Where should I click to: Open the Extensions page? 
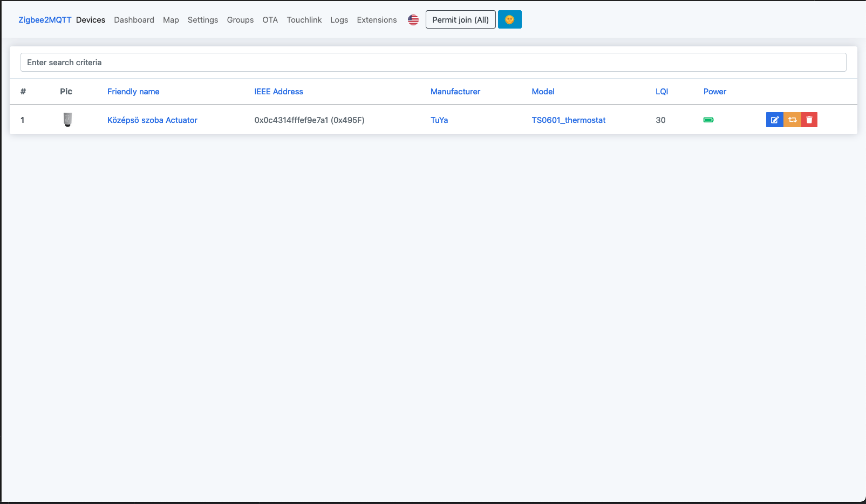coord(377,20)
